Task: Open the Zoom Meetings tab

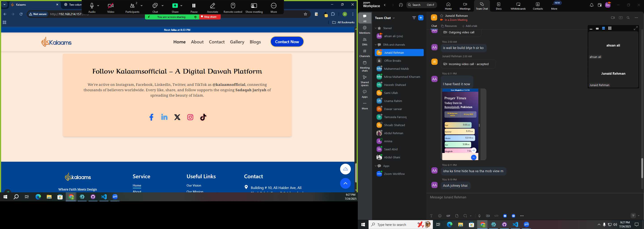Action: pos(465,6)
